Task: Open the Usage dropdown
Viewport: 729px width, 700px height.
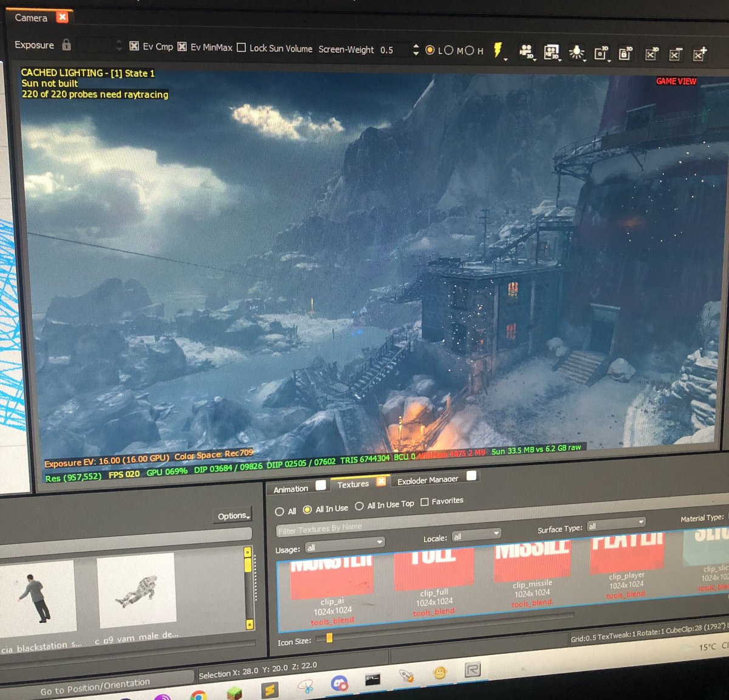Action: tap(344, 544)
